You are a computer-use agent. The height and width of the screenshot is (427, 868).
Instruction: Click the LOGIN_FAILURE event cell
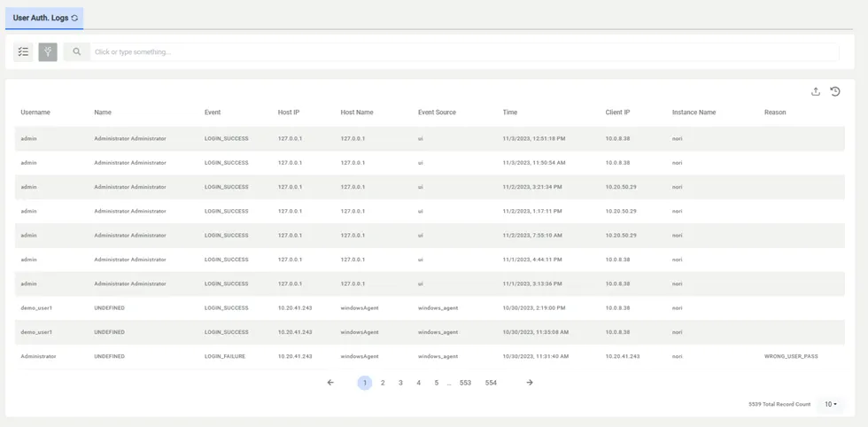[225, 357]
